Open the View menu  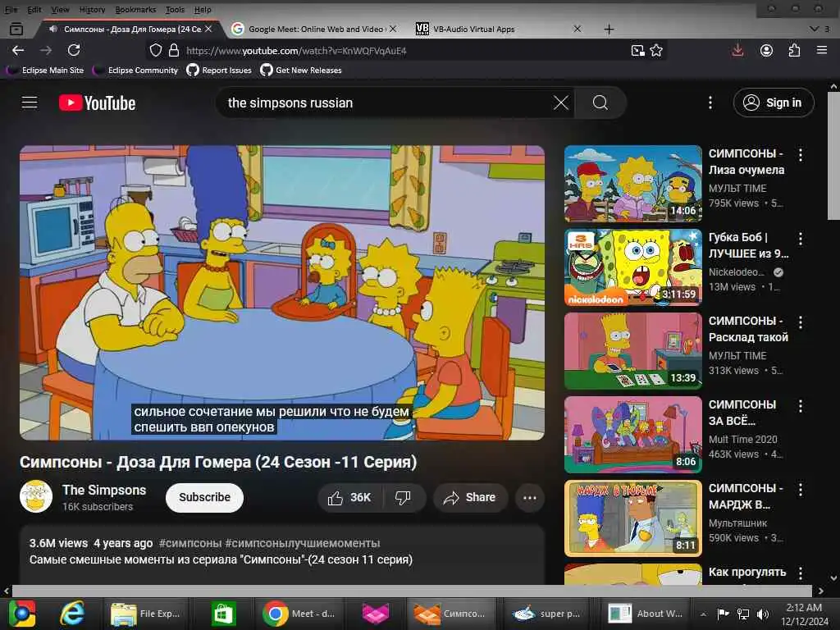click(60, 9)
